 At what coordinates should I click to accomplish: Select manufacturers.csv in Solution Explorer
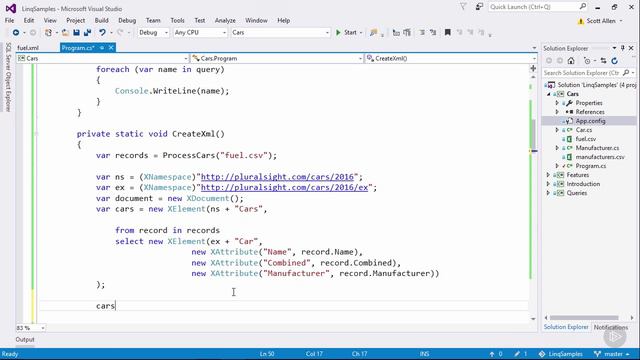point(600,157)
